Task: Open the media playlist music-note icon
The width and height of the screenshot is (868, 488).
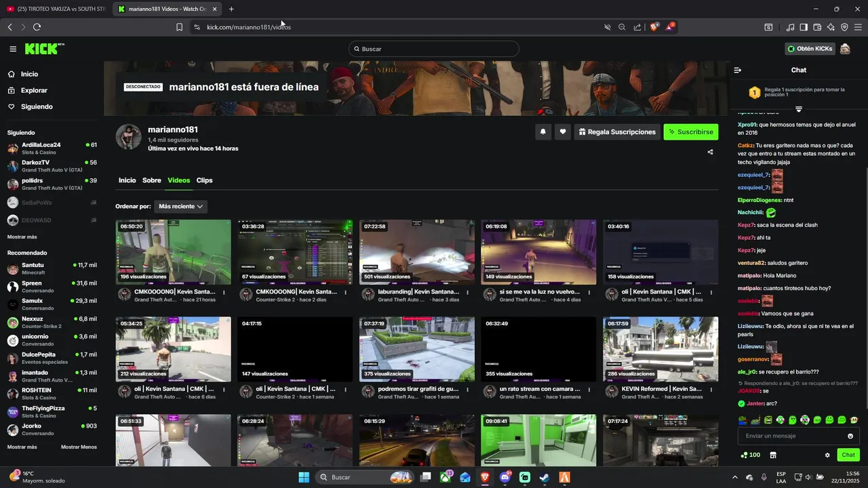Action: (790, 27)
